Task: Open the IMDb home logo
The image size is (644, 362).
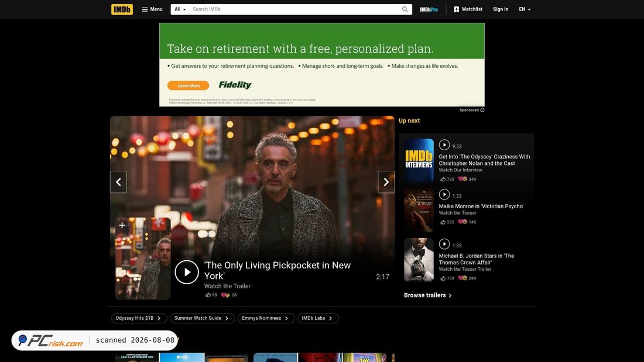Action: (x=122, y=9)
